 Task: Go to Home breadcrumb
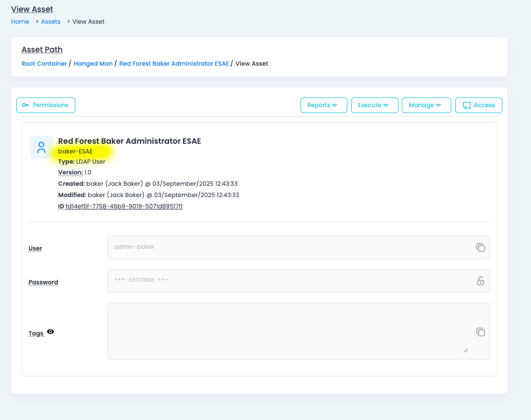coord(20,22)
